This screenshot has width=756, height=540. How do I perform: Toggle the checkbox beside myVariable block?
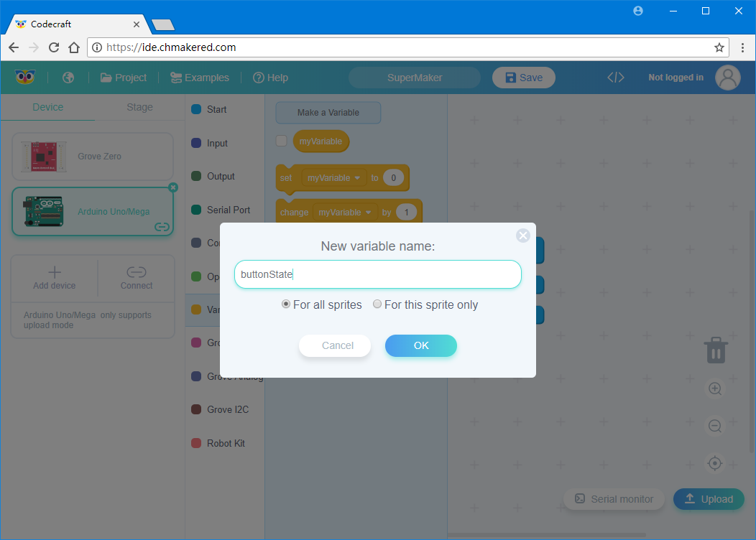pos(281,141)
